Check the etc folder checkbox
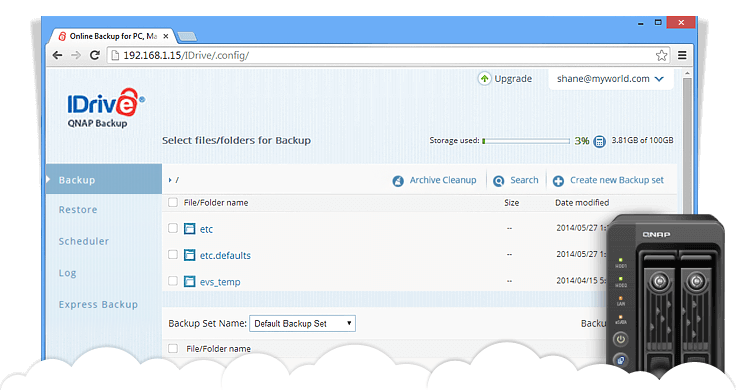739x390 pixels. tap(173, 228)
